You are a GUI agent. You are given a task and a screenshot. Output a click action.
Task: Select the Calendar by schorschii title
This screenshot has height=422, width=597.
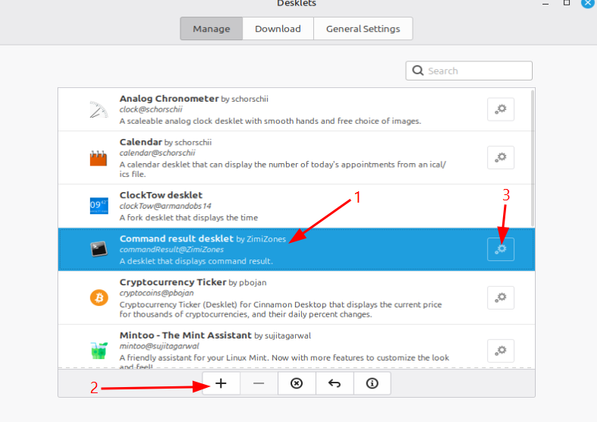click(166, 142)
